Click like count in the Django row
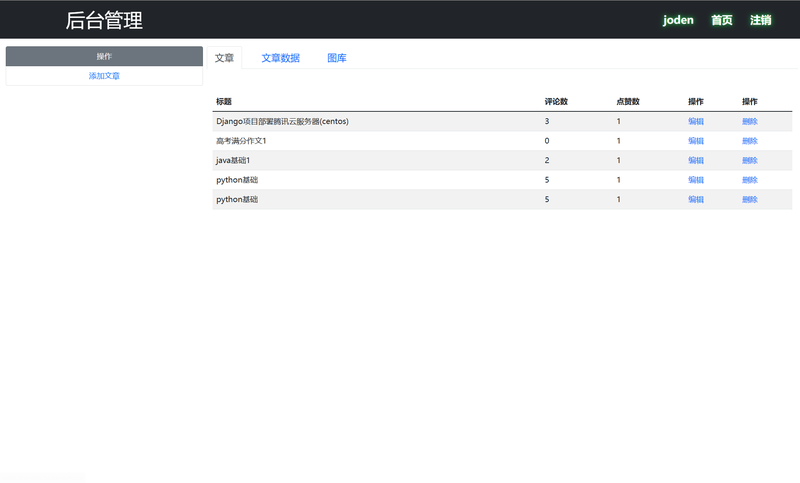 (618, 121)
